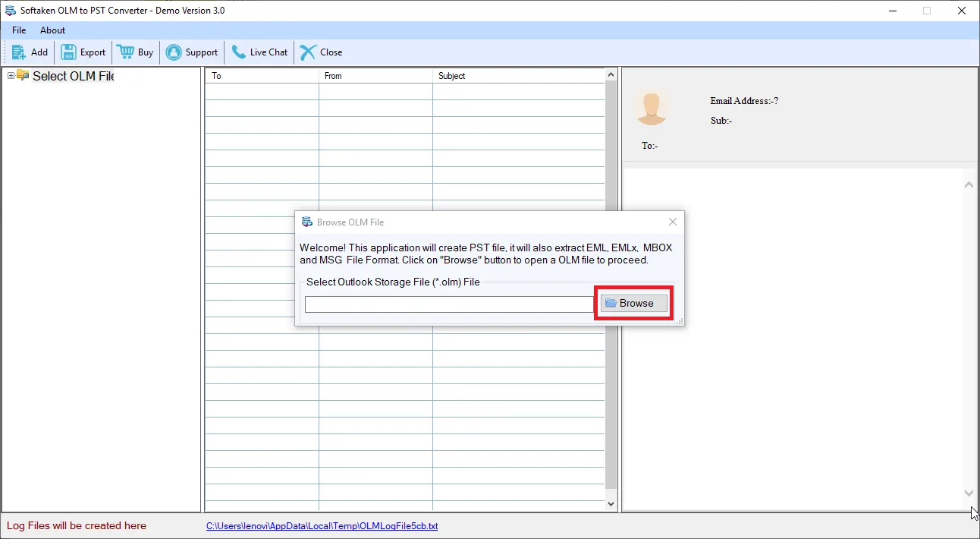
Task: Click the Export floppy disk icon
Action: pyautogui.click(x=68, y=52)
